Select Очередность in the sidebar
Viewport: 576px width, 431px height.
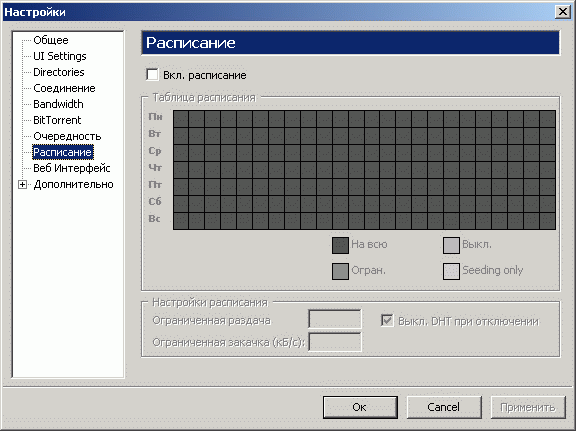(67, 136)
